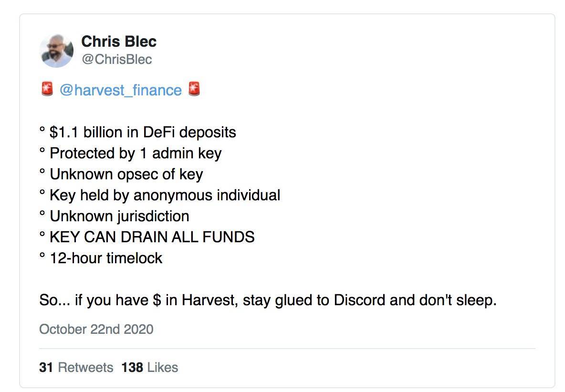Open the @harvest_finance profile link
565x392 pixels.
coord(121,90)
